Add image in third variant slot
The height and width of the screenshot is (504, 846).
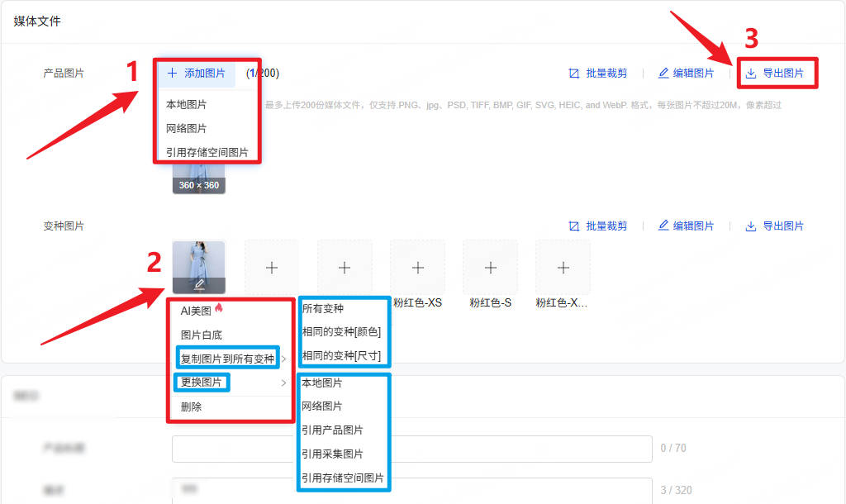345,268
